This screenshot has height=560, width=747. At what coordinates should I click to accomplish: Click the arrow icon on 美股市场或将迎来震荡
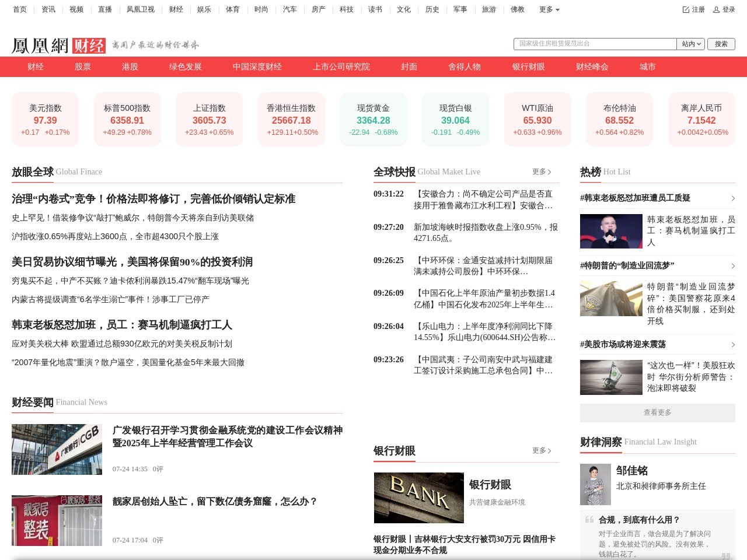pos(733,345)
